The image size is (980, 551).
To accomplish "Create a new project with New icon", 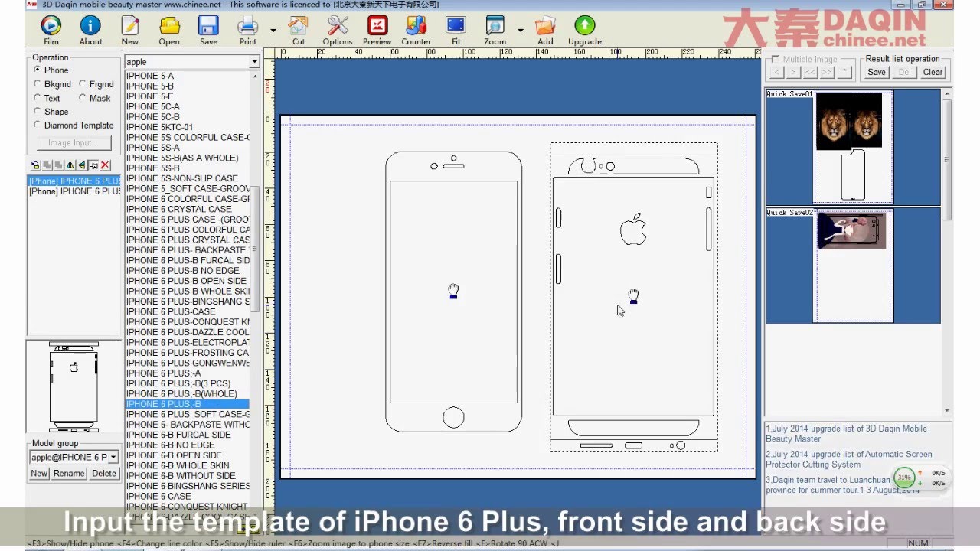I will (130, 31).
